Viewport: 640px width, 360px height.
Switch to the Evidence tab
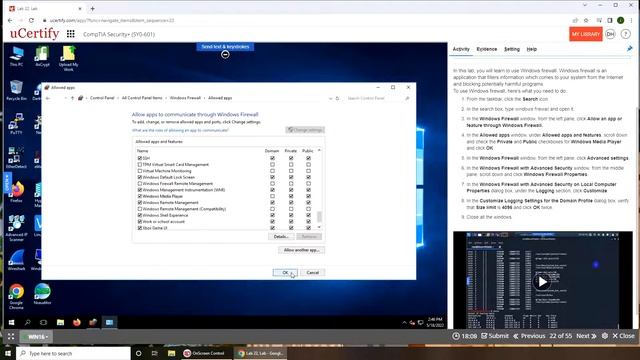pos(487,49)
